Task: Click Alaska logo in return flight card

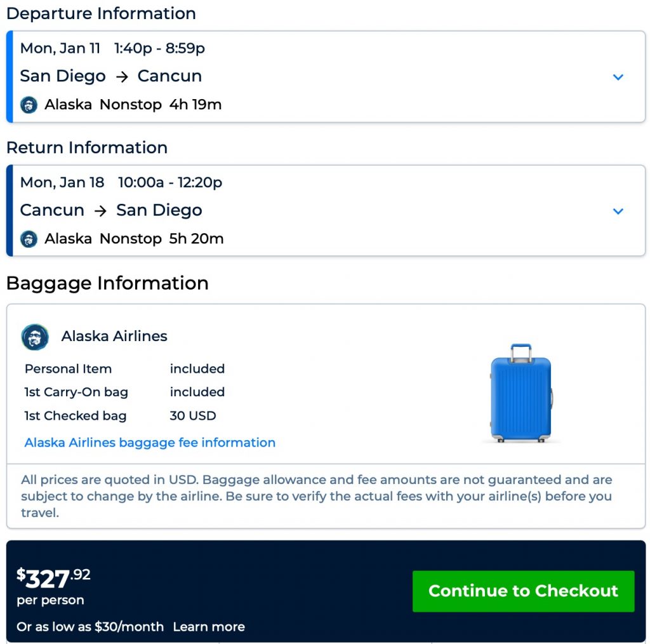Action: click(29, 239)
